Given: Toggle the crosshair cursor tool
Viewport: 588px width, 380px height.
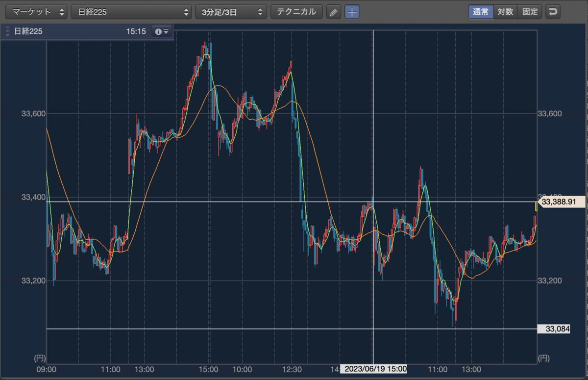Looking at the screenshot, I should click(x=352, y=12).
